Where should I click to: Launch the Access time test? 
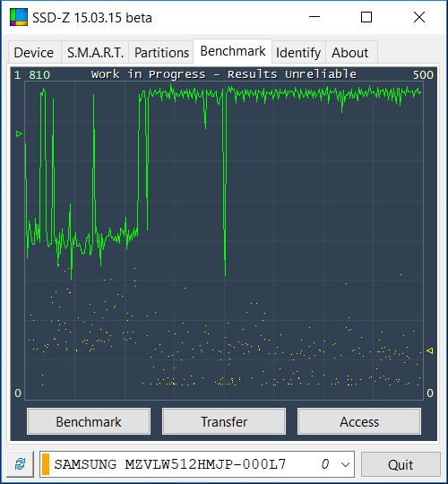[x=359, y=421]
